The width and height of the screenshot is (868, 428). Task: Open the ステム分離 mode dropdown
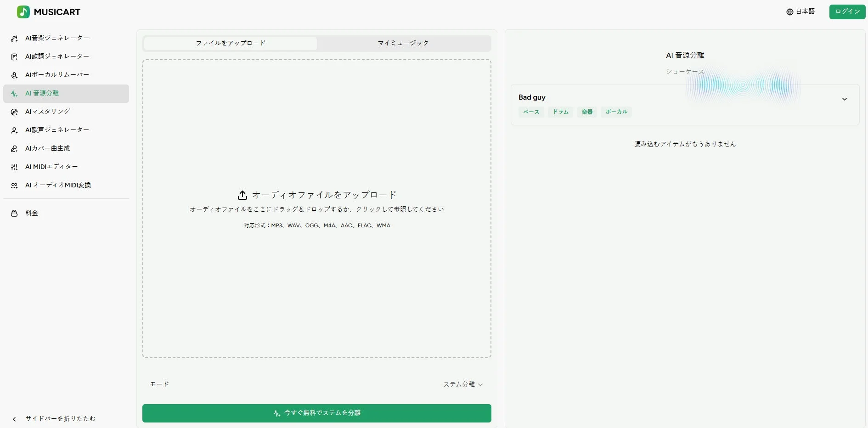(x=463, y=384)
